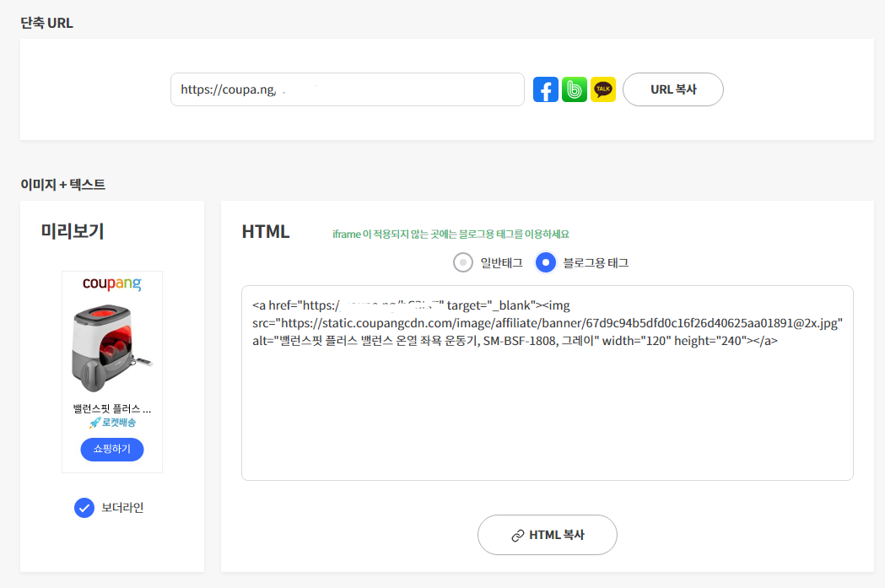Image resolution: width=885 pixels, height=588 pixels.
Task: Click the 블로그용 태그 label text
Action: (x=596, y=263)
